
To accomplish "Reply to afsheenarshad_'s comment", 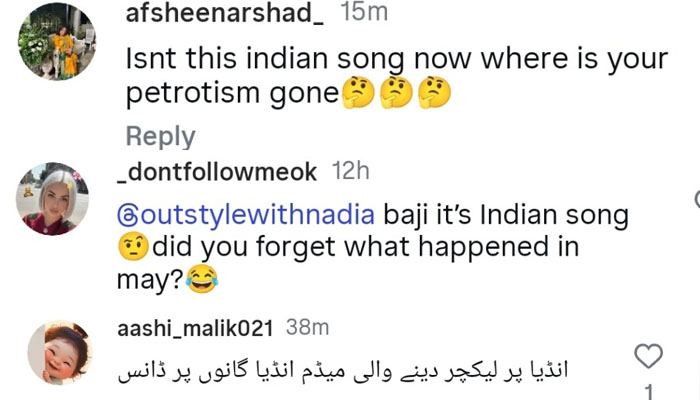I will 160,136.
